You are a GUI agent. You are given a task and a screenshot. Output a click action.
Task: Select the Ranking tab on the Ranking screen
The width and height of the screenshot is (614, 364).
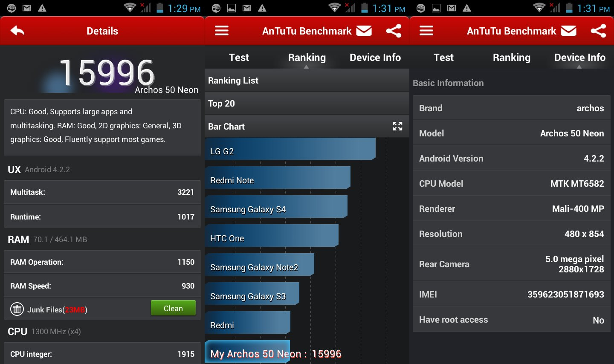pyautogui.click(x=307, y=58)
